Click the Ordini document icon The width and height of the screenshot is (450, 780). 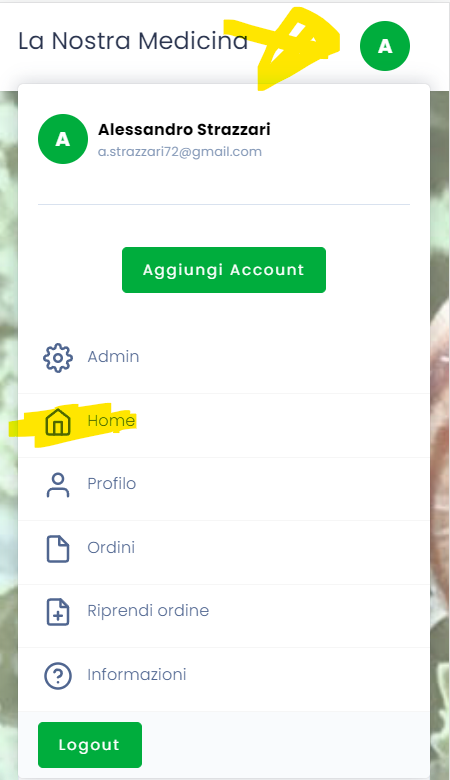(58, 549)
